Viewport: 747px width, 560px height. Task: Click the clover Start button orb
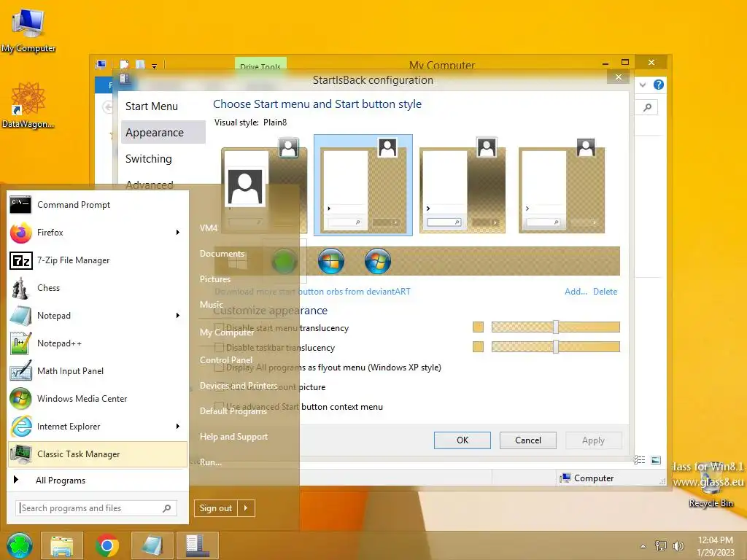click(x=19, y=545)
